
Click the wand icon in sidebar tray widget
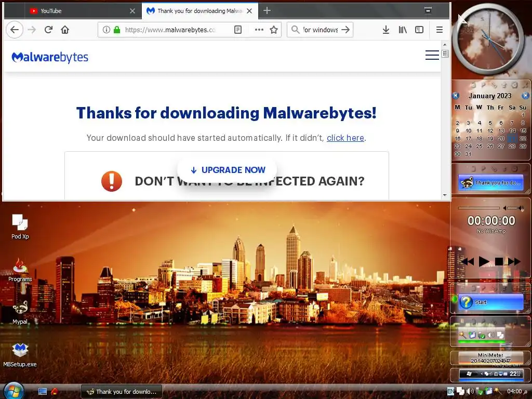[462, 335]
